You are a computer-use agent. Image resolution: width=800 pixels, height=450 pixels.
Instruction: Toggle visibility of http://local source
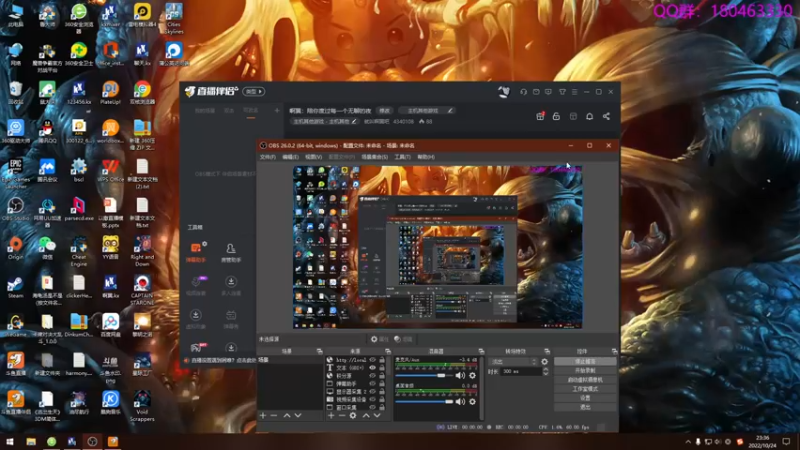tap(372, 360)
